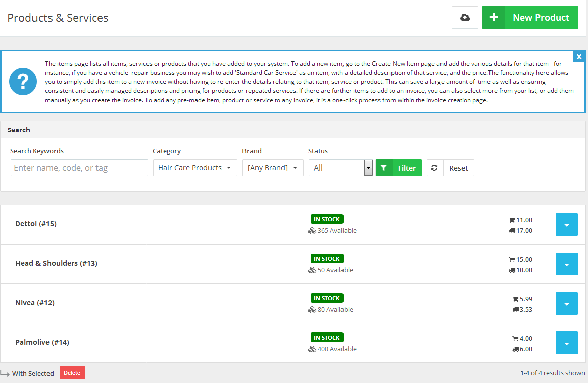Click Head & Shoulders stock boxes icon
Screen dimensions: 588x383
coord(312,270)
